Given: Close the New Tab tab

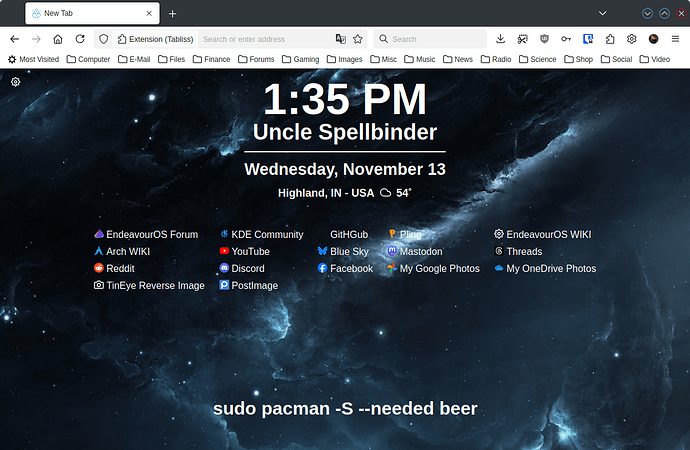Looking at the screenshot, I should click(149, 13).
